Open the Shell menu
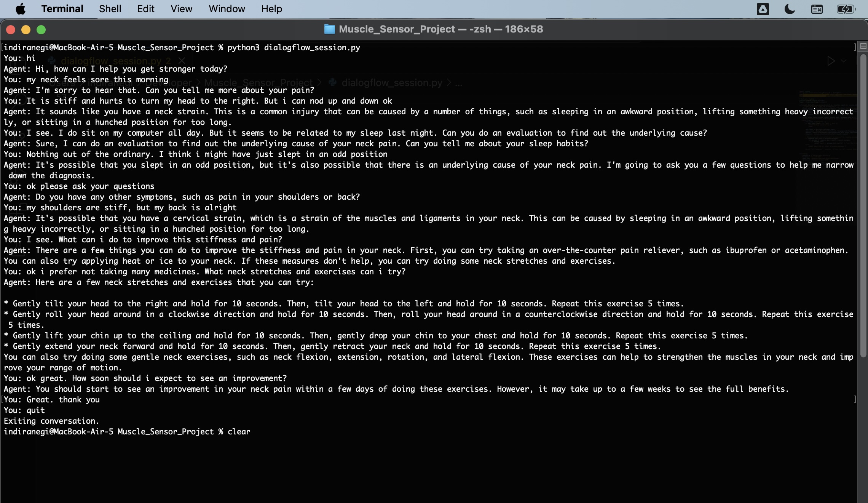Screen dimensions: 868x503 110,9
